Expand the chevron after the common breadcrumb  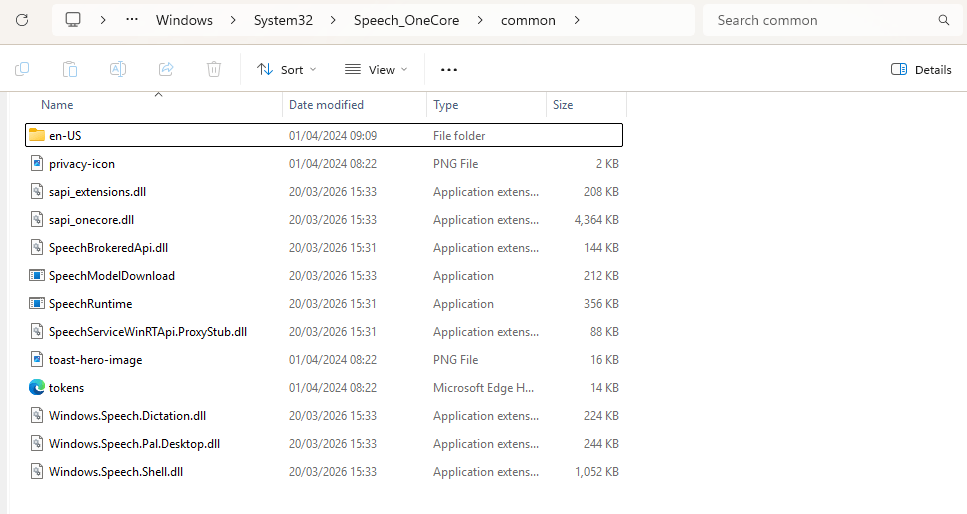578,20
